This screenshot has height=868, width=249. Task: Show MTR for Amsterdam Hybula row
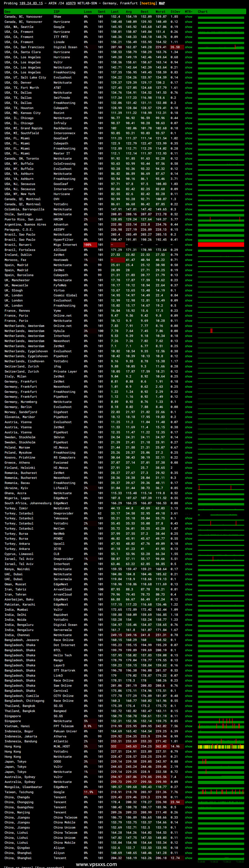[x=189, y=331]
